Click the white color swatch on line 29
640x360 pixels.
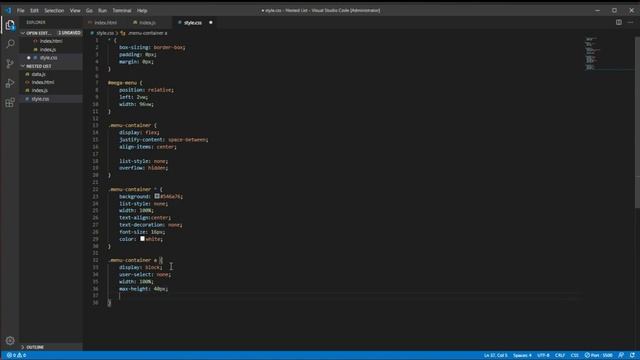click(x=142, y=239)
